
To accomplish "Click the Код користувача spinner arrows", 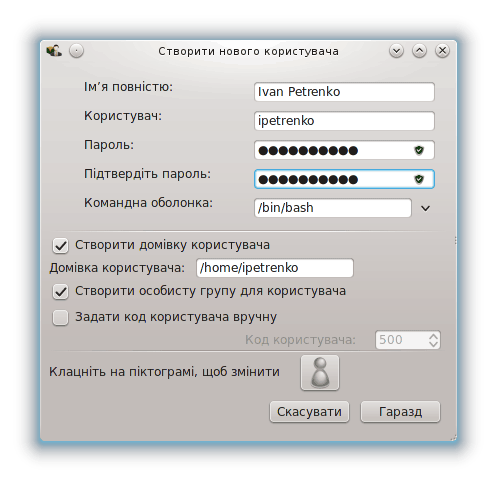I will (x=433, y=340).
